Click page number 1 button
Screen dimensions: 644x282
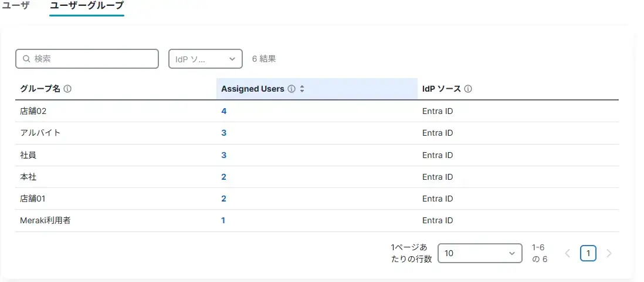click(588, 253)
